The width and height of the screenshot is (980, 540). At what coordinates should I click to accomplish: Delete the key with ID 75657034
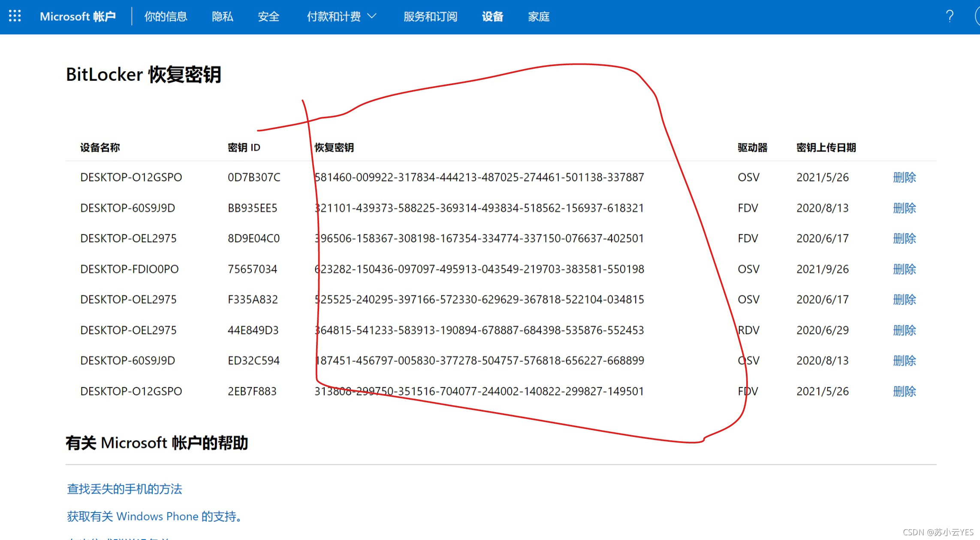904,269
